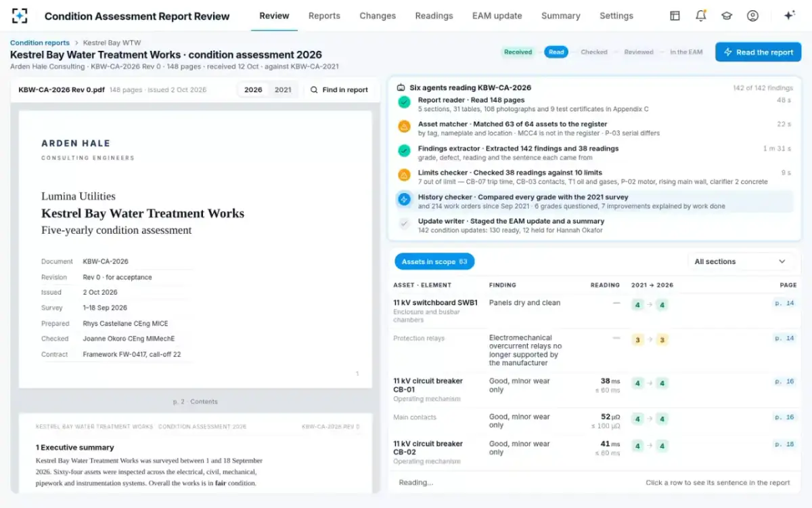Image resolution: width=812 pixels, height=508 pixels.
Task: Open page 18 link for CB-02
Action: [784, 444]
